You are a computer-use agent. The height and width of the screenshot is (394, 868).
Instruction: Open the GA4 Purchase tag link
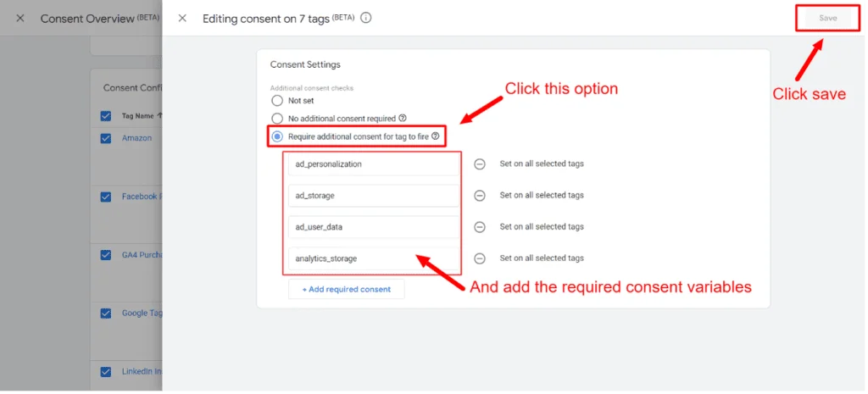pos(142,255)
